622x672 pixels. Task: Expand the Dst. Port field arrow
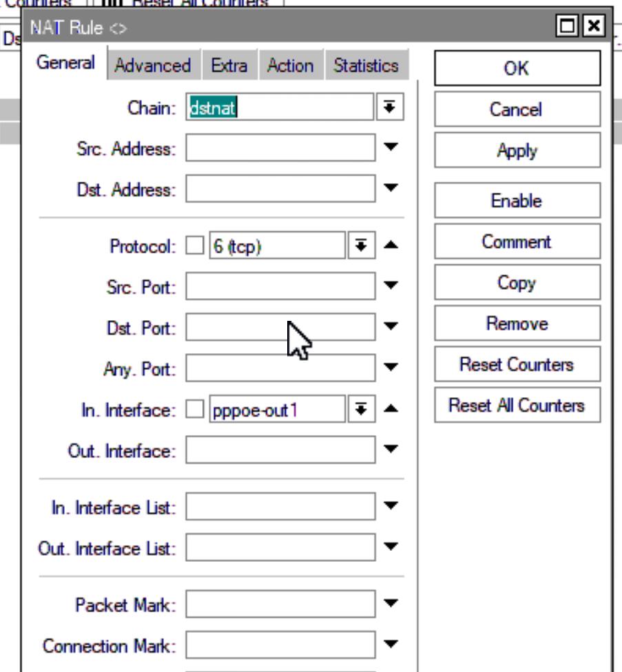pos(391,326)
